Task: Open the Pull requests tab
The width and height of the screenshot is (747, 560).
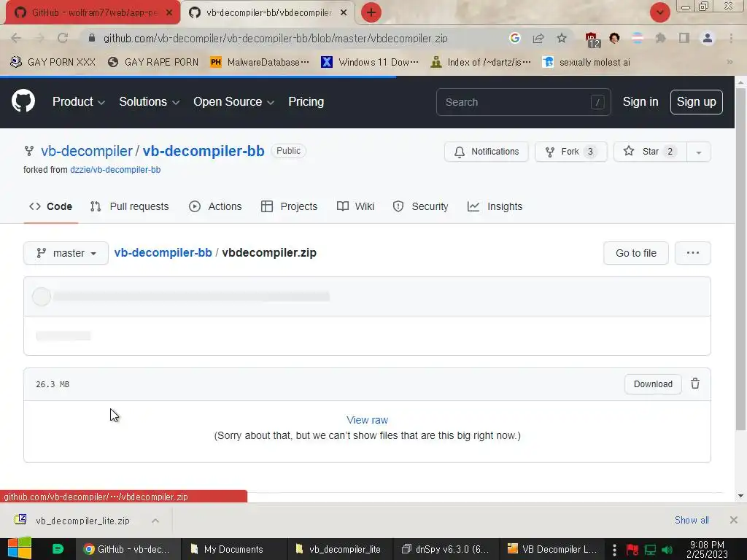Action: pos(129,206)
